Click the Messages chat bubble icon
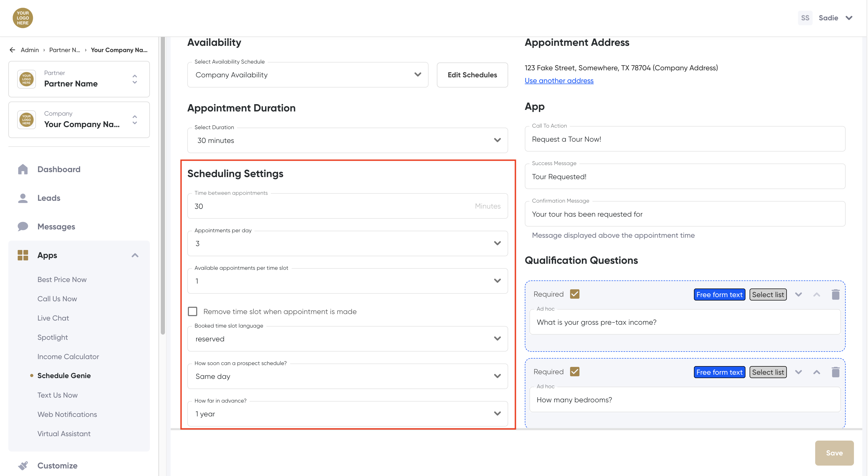868x476 pixels. click(23, 227)
